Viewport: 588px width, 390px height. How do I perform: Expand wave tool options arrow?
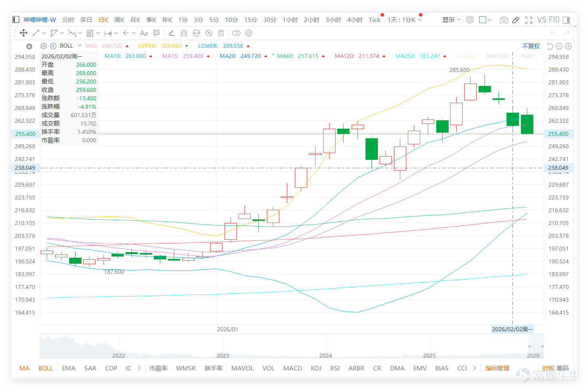point(80,33)
